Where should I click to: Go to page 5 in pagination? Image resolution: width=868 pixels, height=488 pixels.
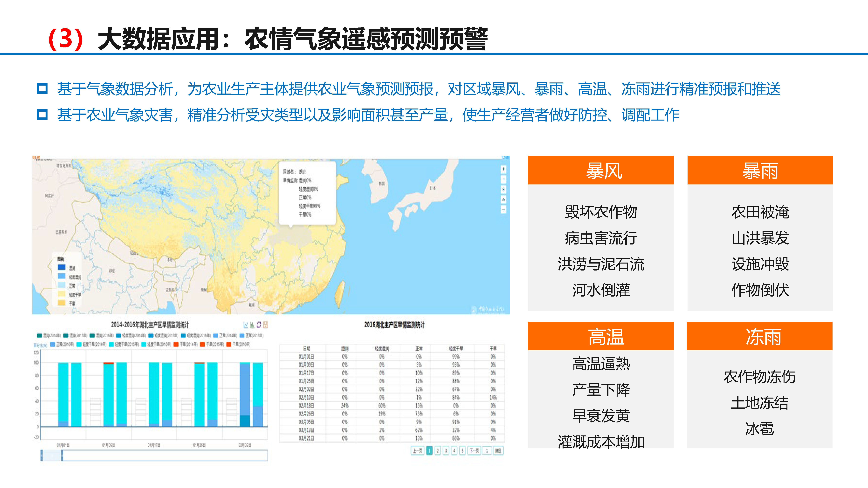(x=462, y=451)
